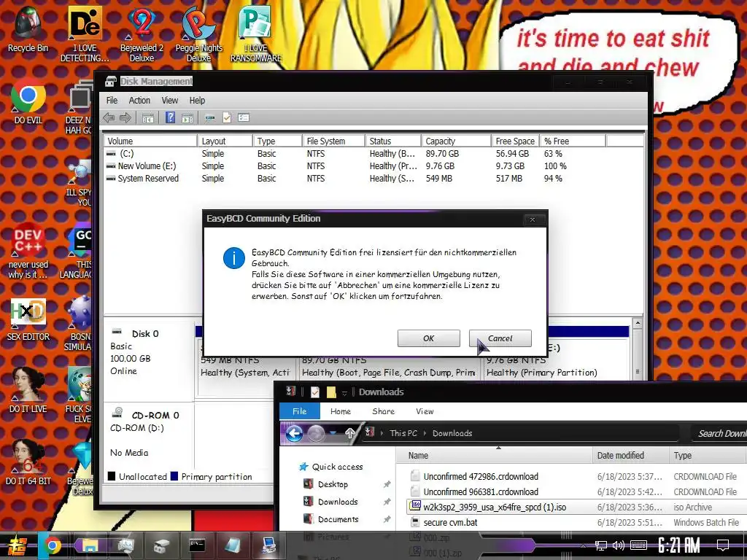
Task: Sort by the Capacity column header
Action: (x=456, y=141)
